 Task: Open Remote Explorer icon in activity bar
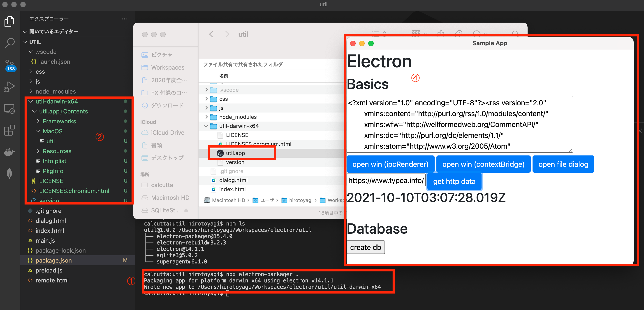[x=9, y=109]
